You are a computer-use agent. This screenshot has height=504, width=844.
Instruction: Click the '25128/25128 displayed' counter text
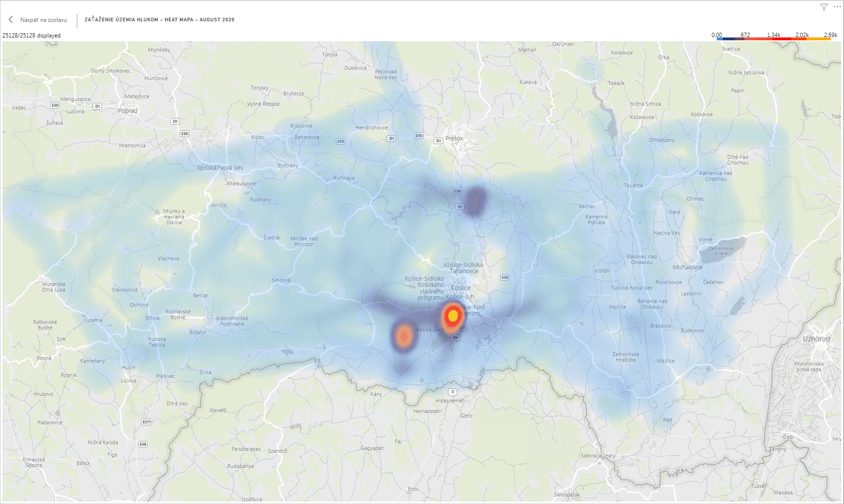pos(32,36)
